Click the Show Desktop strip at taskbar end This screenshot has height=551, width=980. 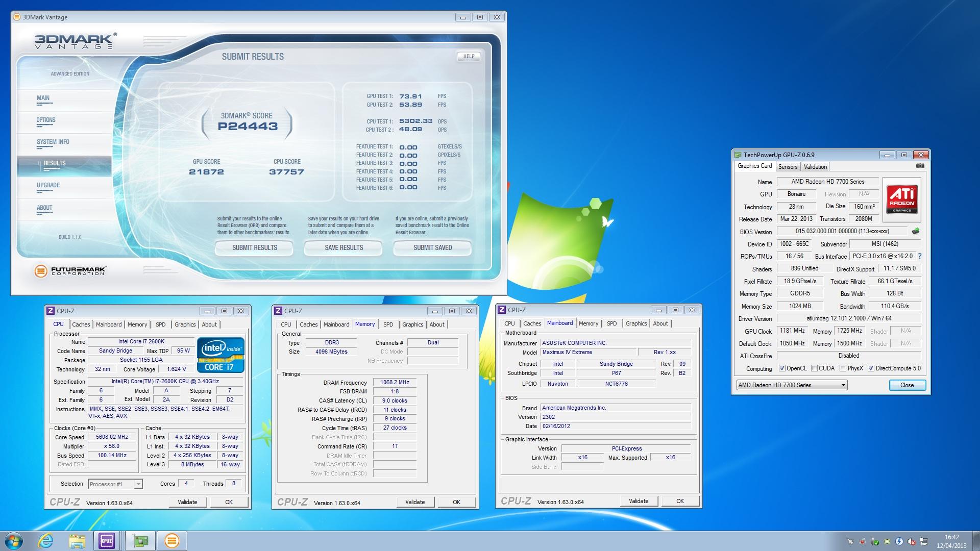point(976,541)
